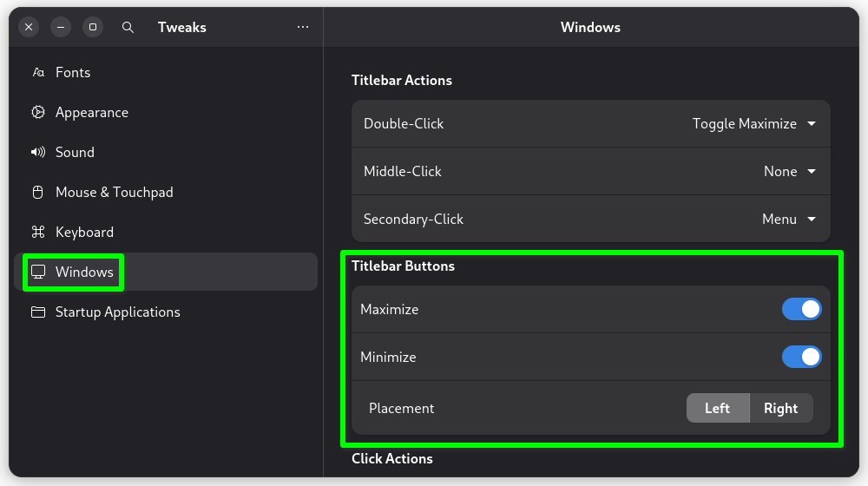868x486 pixels.
Task: Switch to Startup Applications section
Action: 117,312
